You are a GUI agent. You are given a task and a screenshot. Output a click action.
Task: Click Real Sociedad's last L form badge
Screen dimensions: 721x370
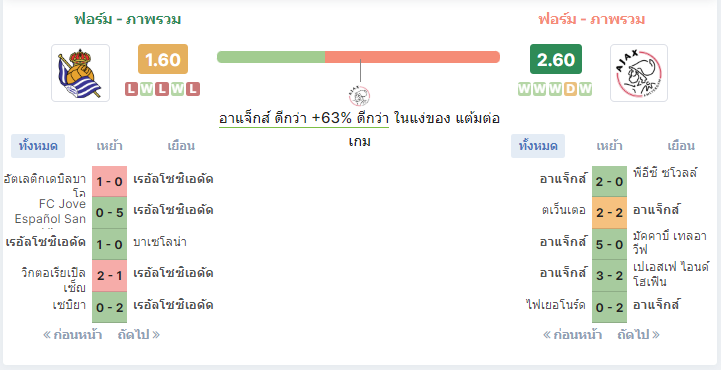click(193, 89)
